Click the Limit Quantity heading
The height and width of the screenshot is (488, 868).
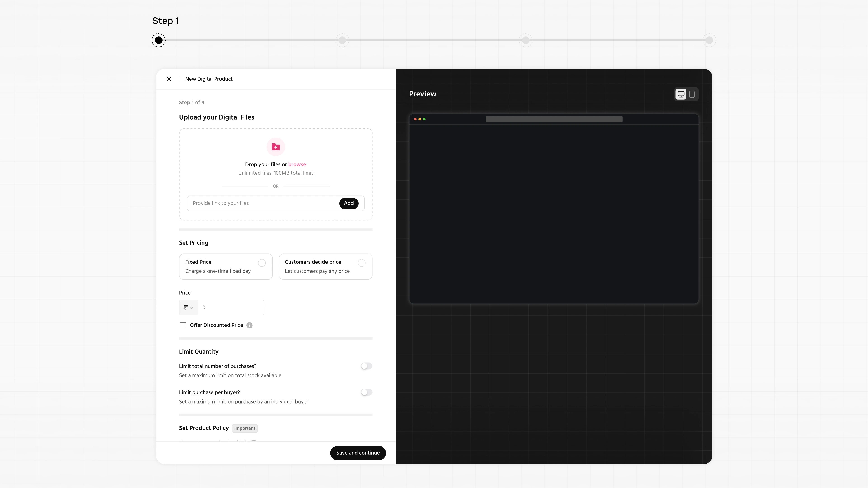[x=199, y=352]
